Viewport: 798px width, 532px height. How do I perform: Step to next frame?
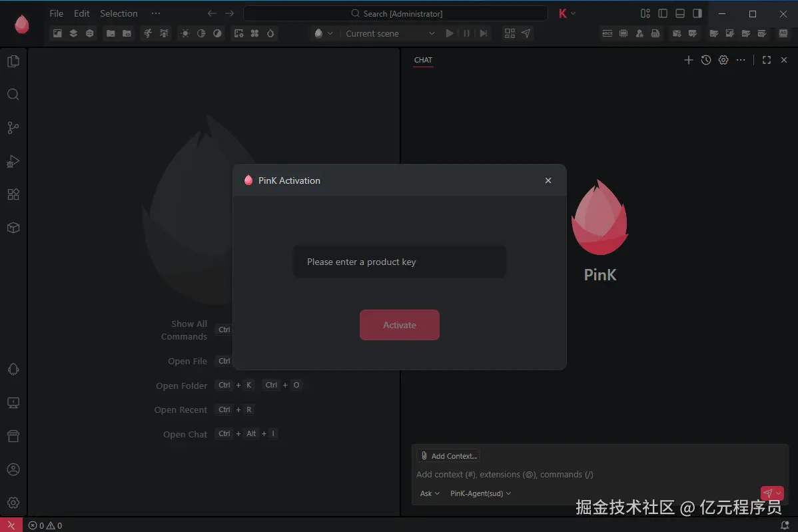click(484, 33)
